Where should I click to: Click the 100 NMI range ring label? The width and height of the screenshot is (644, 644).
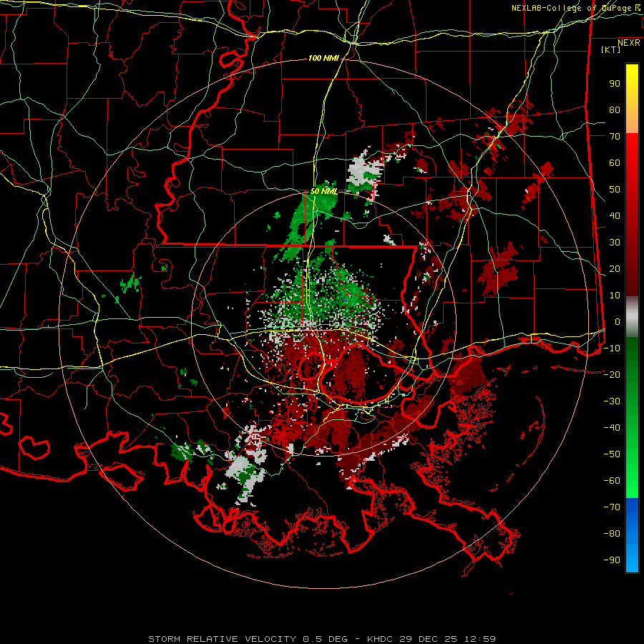(x=323, y=59)
